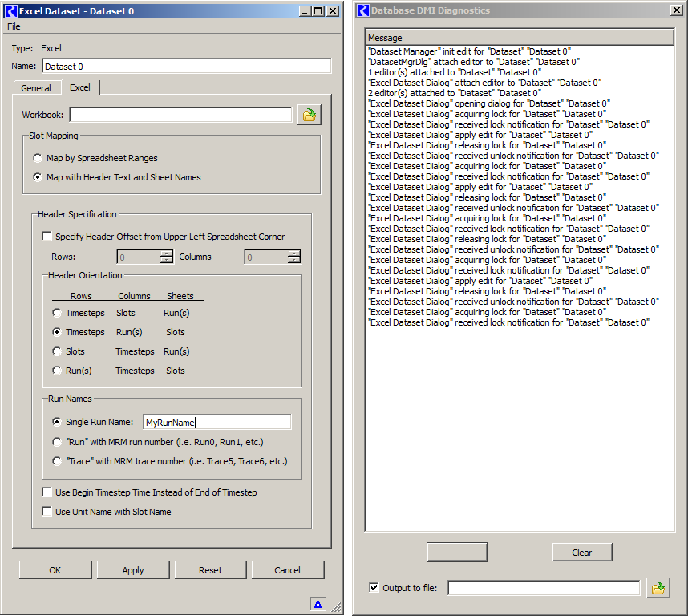Click the Database DMI Diagnostics title icon
Viewport: 688px width, 616px height.
(x=363, y=10)
